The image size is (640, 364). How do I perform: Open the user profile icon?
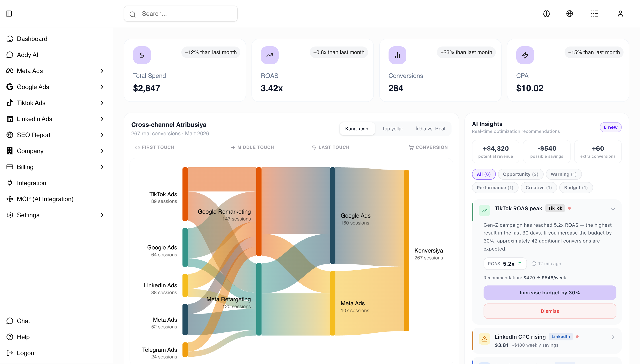[x=620, y=14]
